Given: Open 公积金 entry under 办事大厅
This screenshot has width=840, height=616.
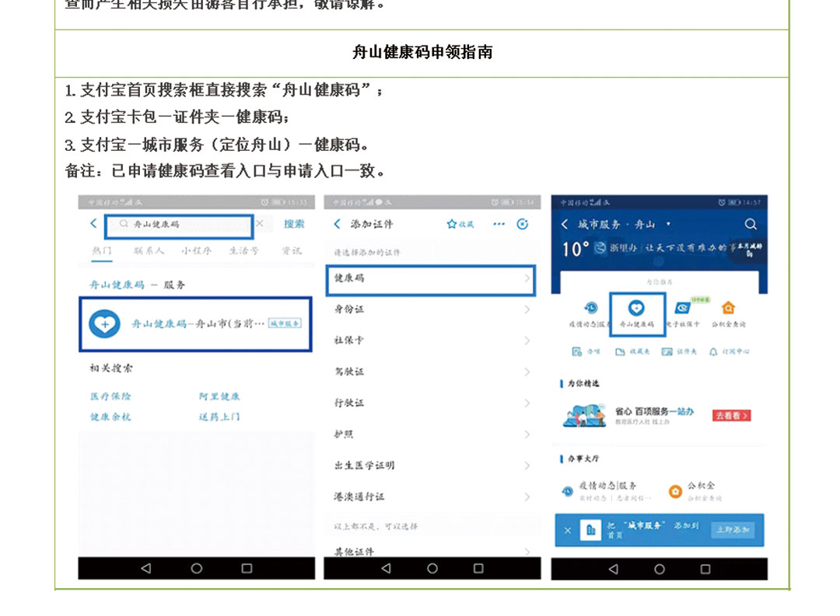Looking at the screenshot, I should 695,490.
